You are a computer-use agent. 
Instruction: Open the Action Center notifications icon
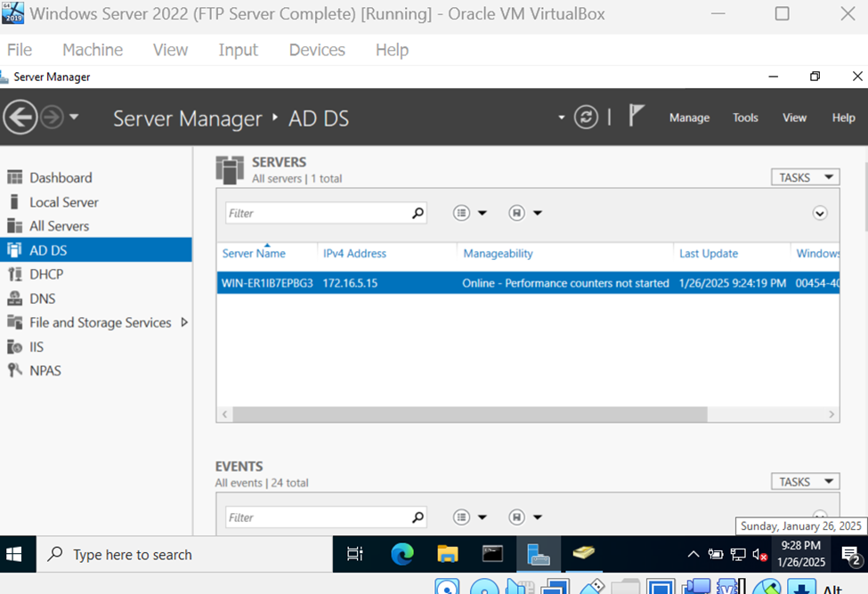(x=850, y=555)
